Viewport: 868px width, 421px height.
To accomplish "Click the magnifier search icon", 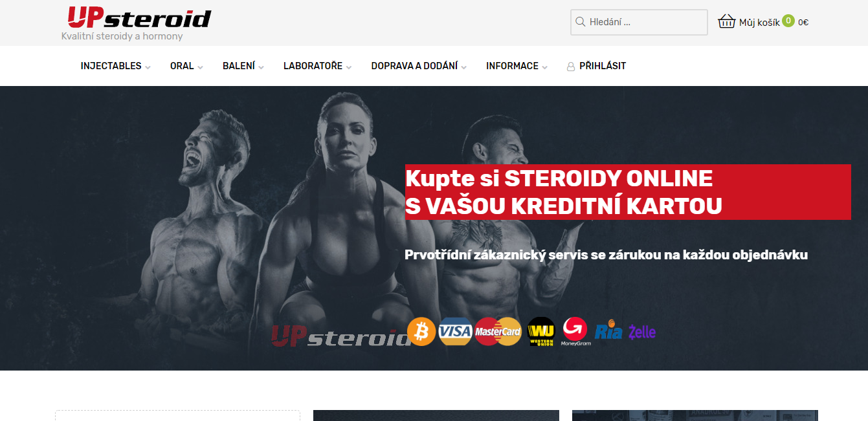I will coord(580,22).
